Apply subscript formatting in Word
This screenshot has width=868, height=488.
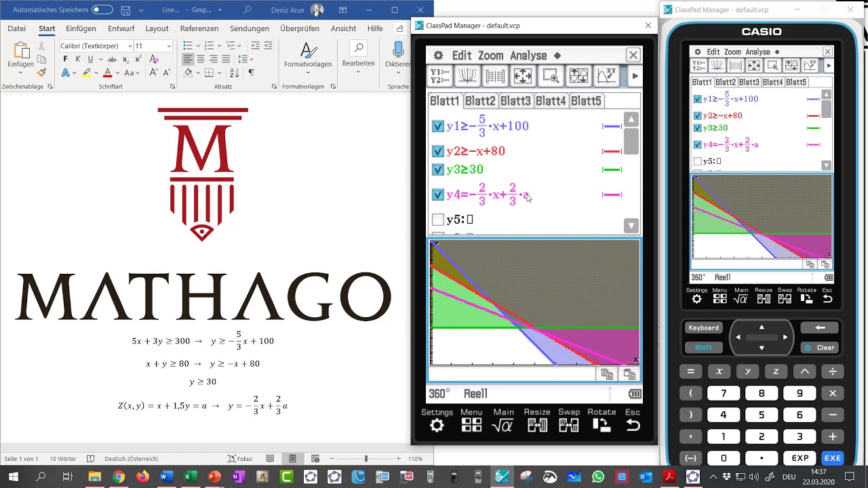tap(125, 60)
